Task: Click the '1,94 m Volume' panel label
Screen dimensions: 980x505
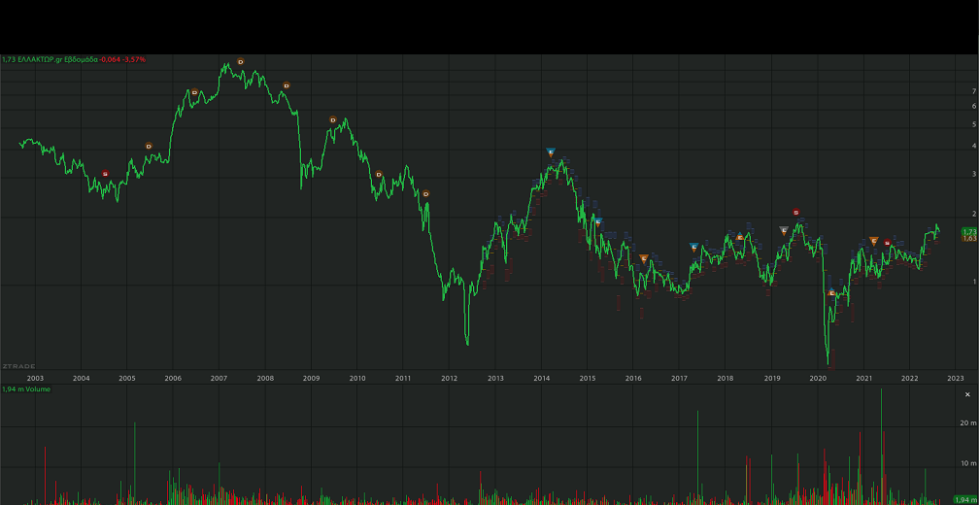Action: tap(26, 389)
